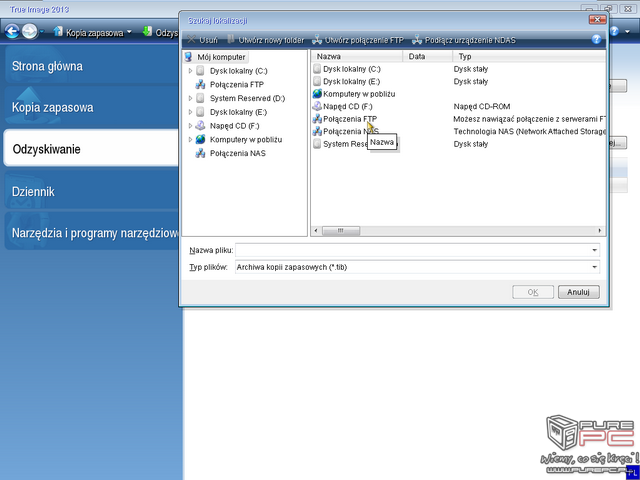Click the Napęd CD-ROM type cell
Image resolution: width=640 pixels, height=480 pixels.
[x=482, y=107]
